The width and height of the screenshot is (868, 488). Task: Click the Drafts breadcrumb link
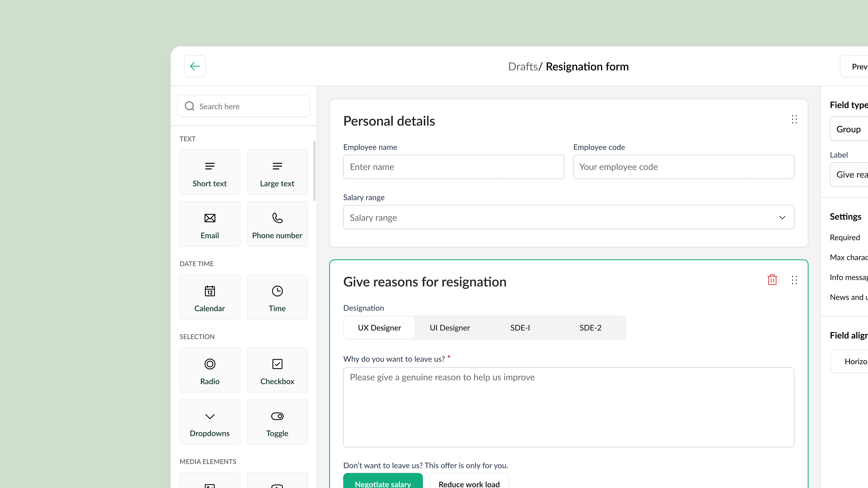[523, 66]
